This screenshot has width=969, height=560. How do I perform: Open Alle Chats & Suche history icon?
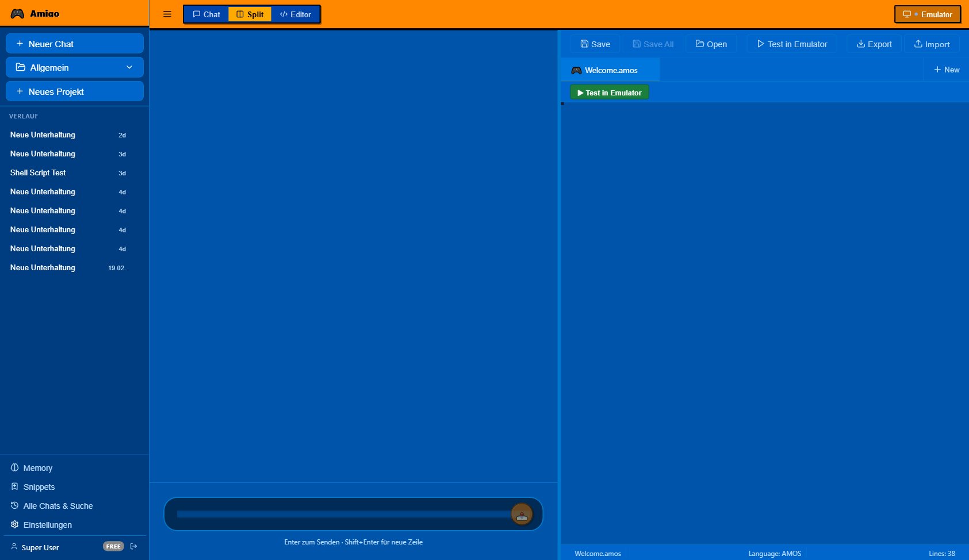click(14, 505)
